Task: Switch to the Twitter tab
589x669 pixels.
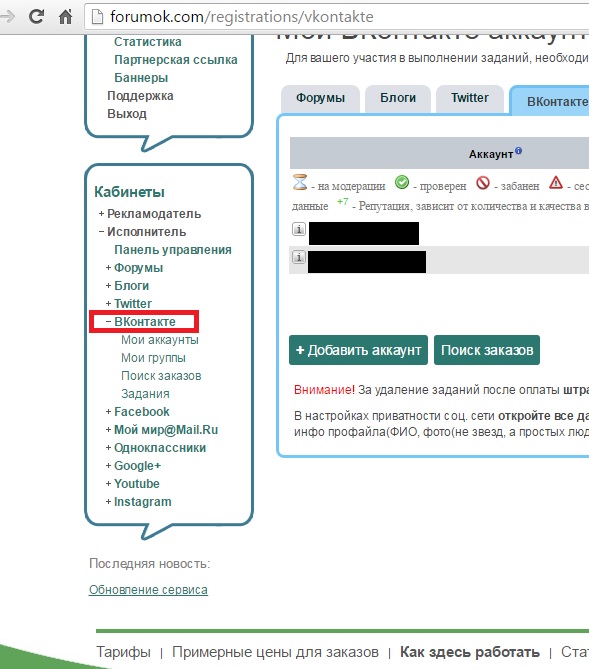Action: [469, 99]
